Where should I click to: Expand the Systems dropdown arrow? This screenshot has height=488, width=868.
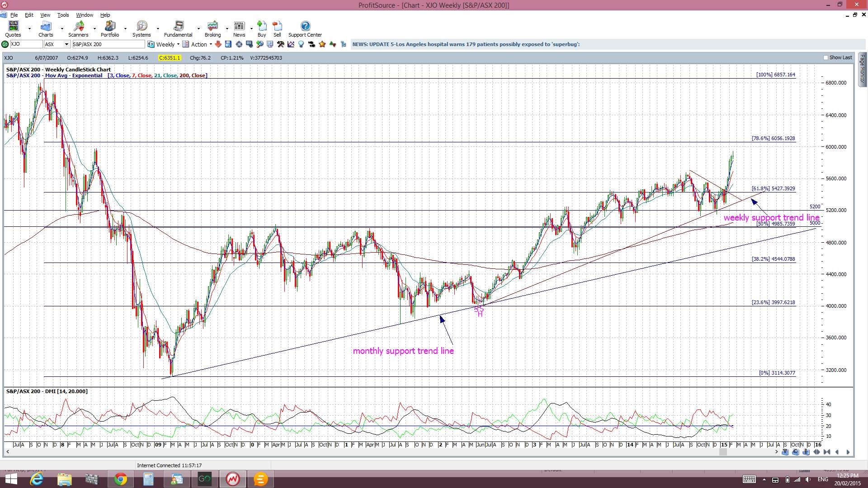tap(158, 28)
